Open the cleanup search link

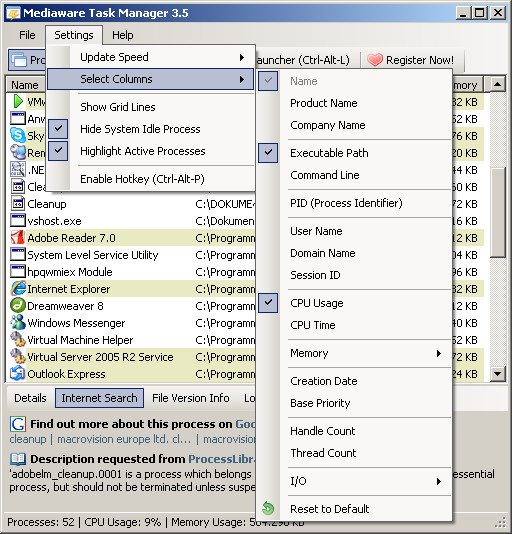pyautogui.click(x=28, y=439)
